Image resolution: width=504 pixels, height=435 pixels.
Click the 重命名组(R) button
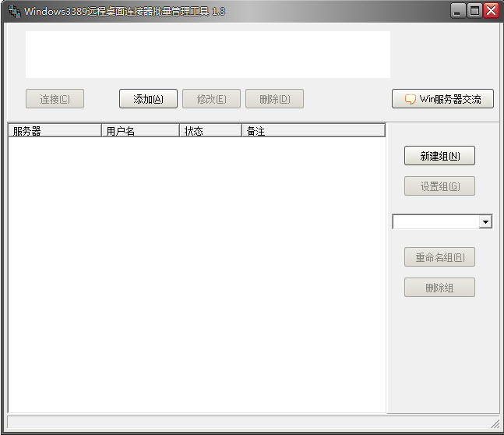[x=439, y=257]
